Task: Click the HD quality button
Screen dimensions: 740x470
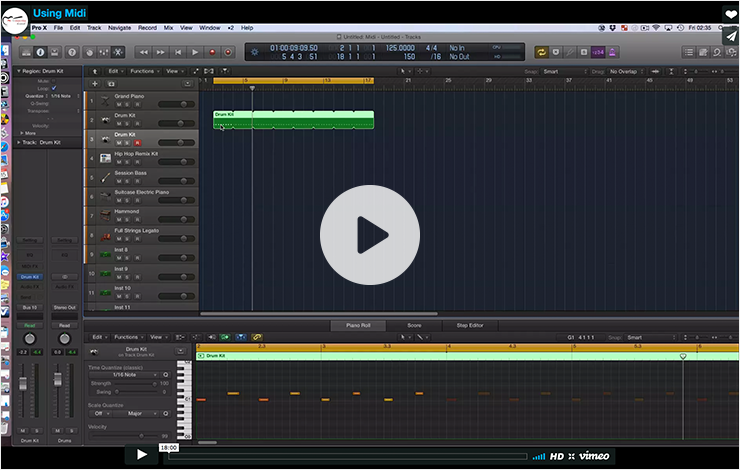Action: click(557, 456)
